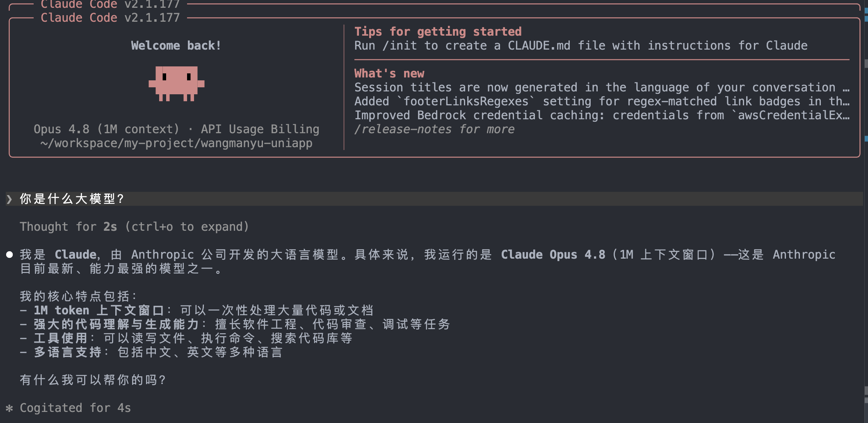Screen dimensions: 868x423
Task: Click the 'Tips for getting started' heading
Action: [438, 32]
